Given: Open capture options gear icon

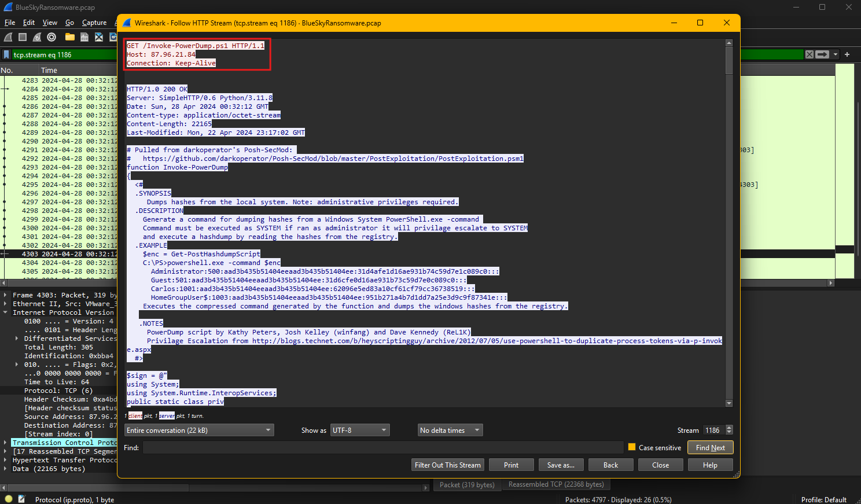Looking at the screenshot, I should click(x=51, y=37).
